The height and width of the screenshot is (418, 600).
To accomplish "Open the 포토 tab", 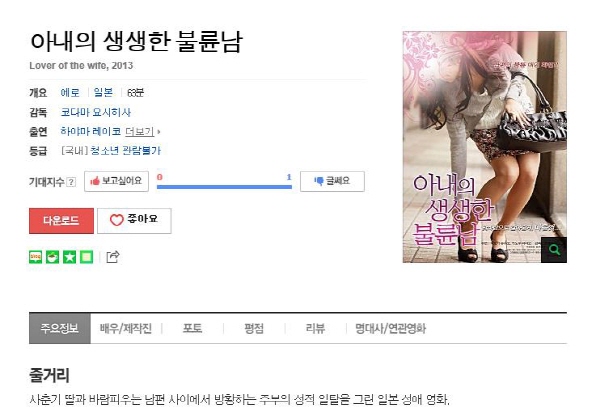I will [x=192, y=328].
